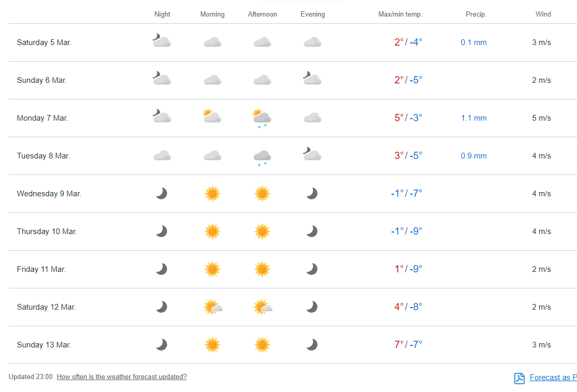The width and height of the screenshot is (577, 392).
Task: Click the Afternoon column header
Action: coord(262,14)
